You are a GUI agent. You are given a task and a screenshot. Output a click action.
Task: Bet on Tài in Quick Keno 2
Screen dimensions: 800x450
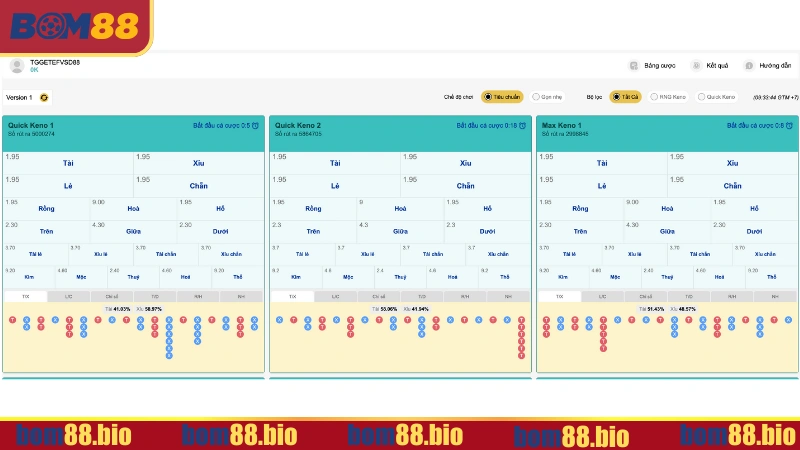(x=335, y=163)
